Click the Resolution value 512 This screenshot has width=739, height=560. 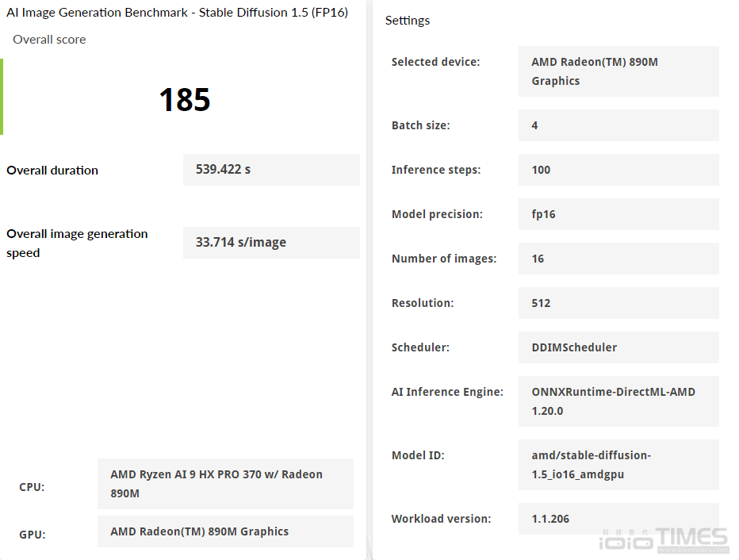(x=618, y=303)
